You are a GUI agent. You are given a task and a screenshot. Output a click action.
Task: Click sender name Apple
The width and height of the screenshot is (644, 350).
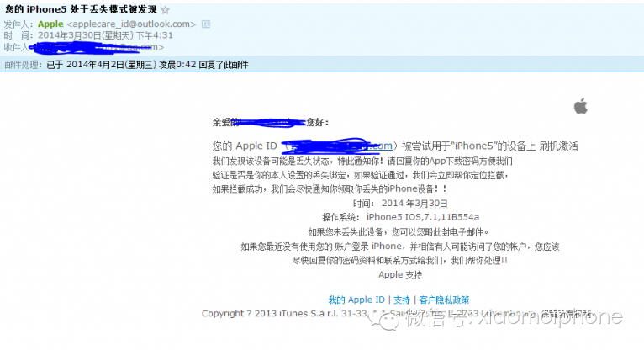click(x=50, y=24)
